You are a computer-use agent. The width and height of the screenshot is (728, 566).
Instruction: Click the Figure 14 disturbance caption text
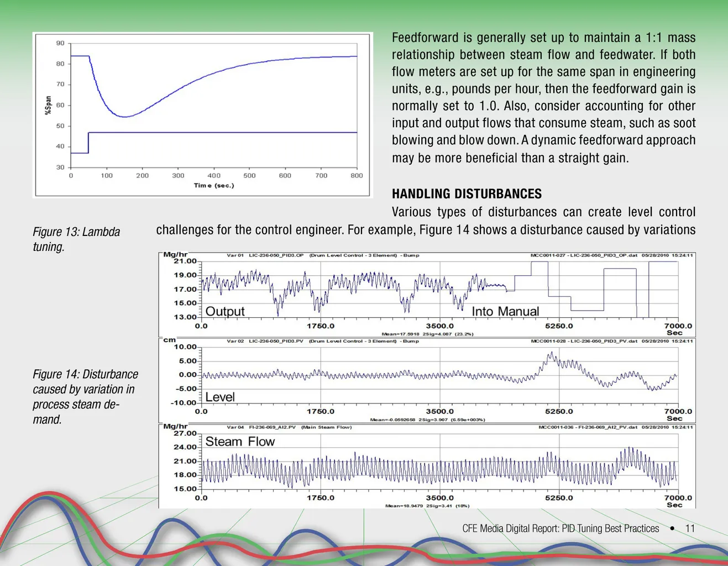85,396
